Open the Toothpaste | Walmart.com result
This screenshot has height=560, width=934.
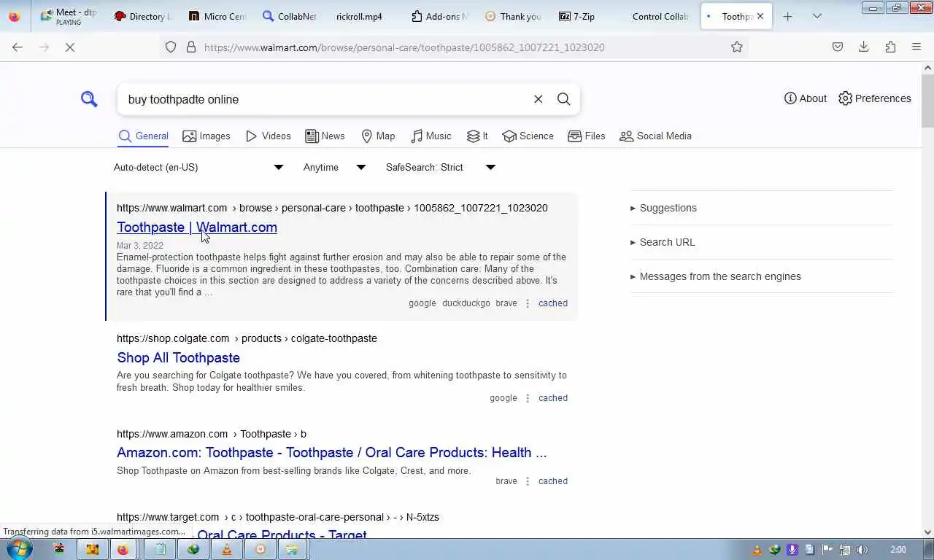click(x=197, y=227)
